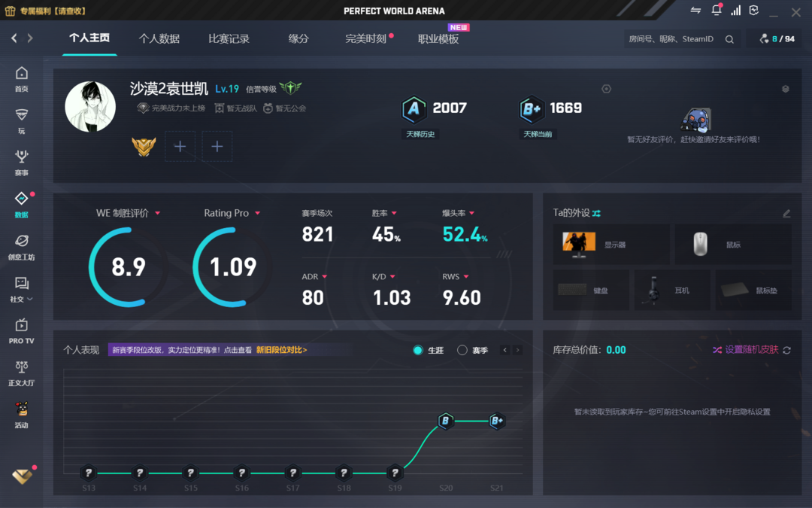
Task: Select the 赛季 radio button
Action: 462,351
